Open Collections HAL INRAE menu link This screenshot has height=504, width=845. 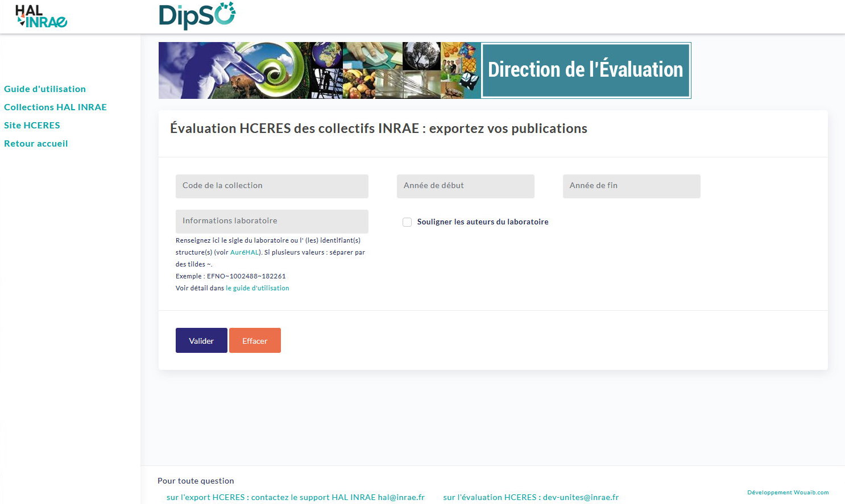[x=55, y=107]
